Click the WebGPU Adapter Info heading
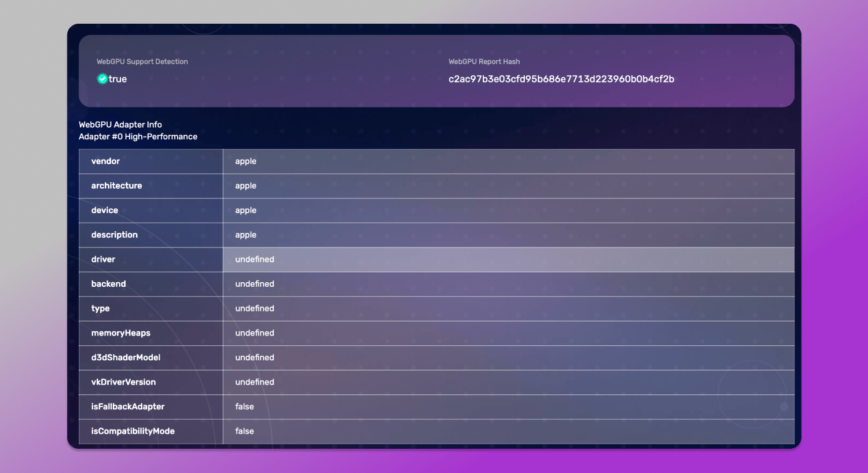 (x=120, y=124)
